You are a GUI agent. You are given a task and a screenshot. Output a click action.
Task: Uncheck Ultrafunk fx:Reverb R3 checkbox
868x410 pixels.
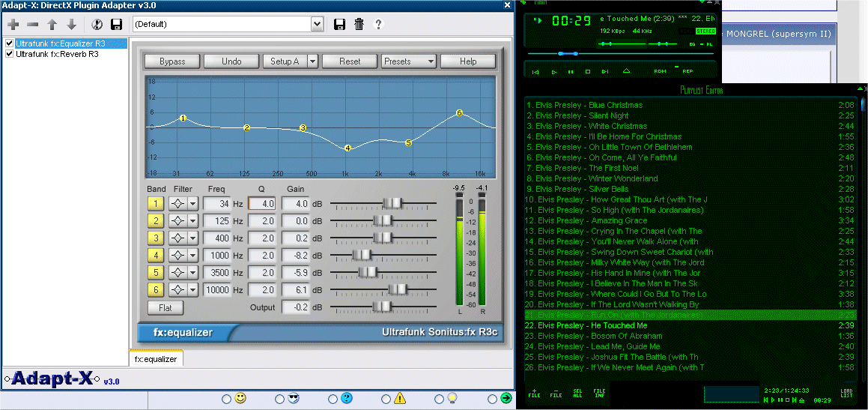10,54
